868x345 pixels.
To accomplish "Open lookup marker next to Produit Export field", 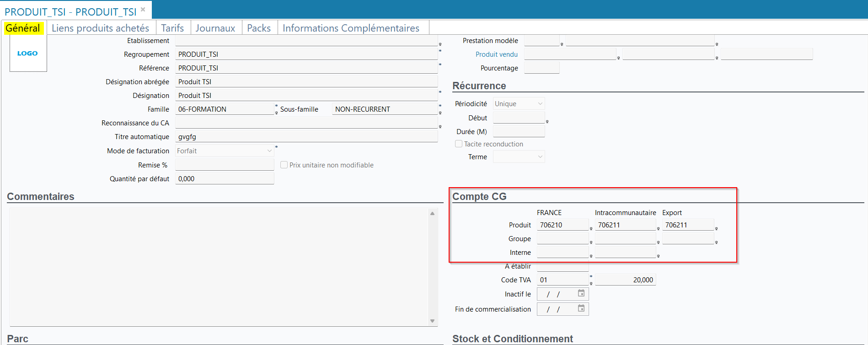I will click(716, 229).
